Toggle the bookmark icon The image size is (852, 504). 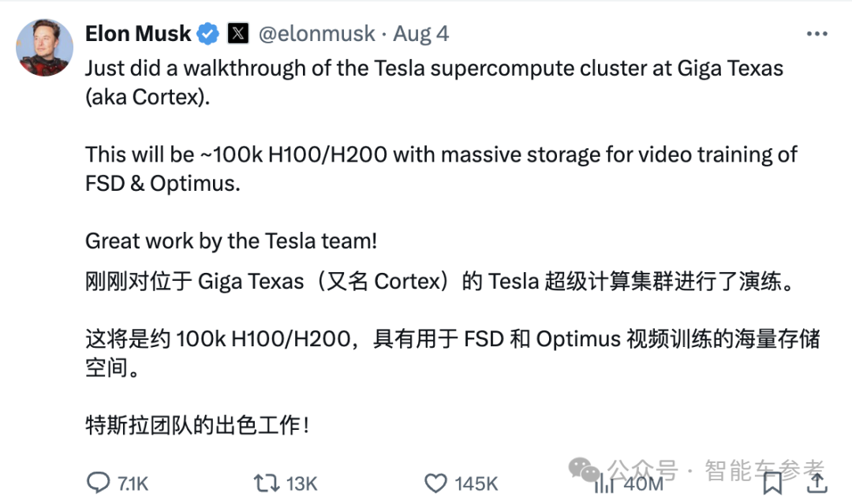772,481
